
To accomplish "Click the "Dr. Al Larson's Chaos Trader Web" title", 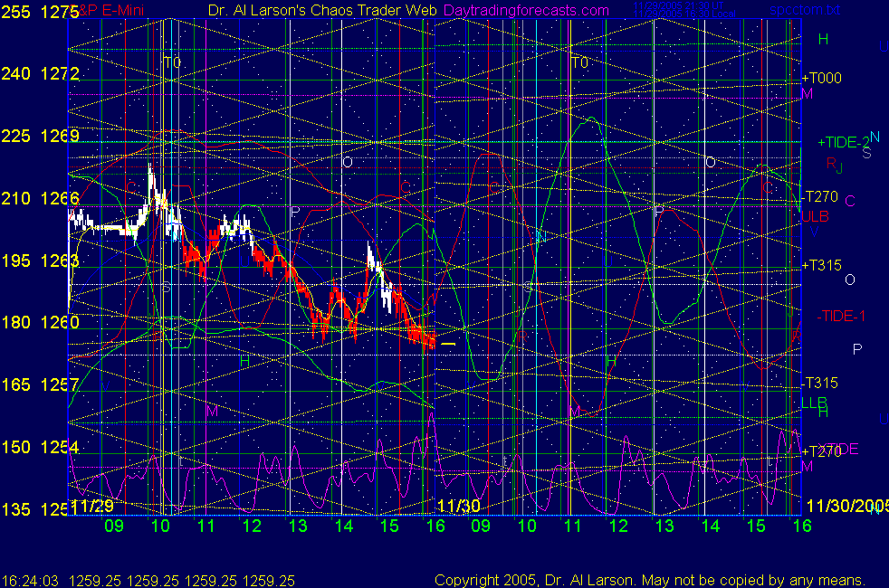I will [322, 10].
